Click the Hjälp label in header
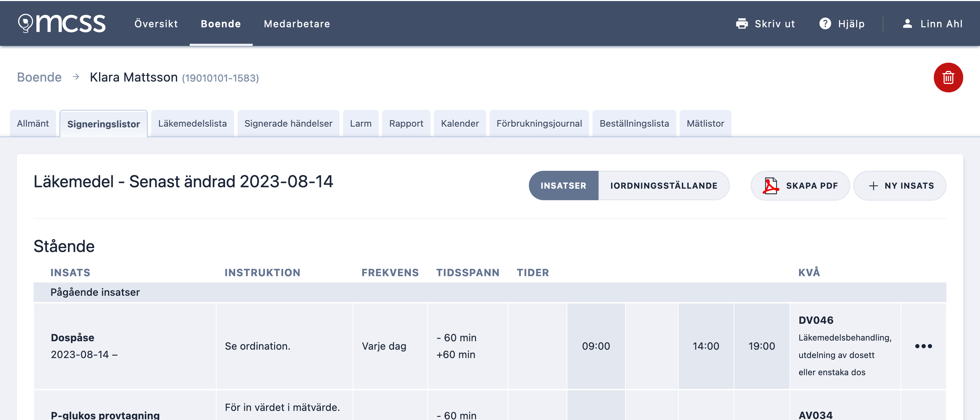The width and height of the screenshot is (980, 420). [851, 24]
